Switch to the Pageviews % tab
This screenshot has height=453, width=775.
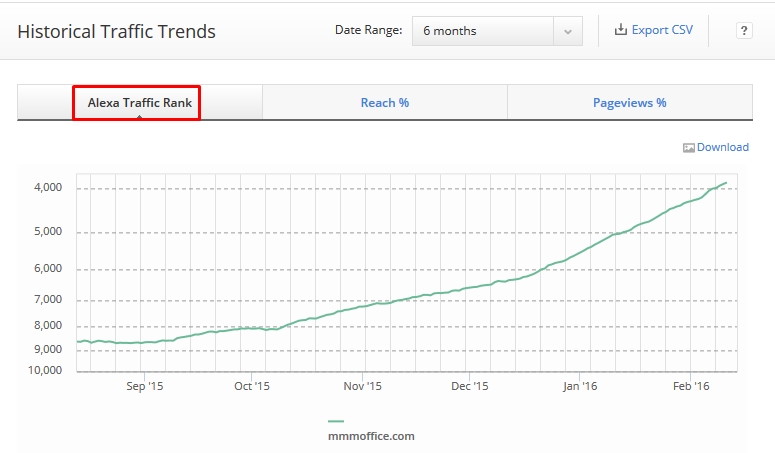pos(630,102)
